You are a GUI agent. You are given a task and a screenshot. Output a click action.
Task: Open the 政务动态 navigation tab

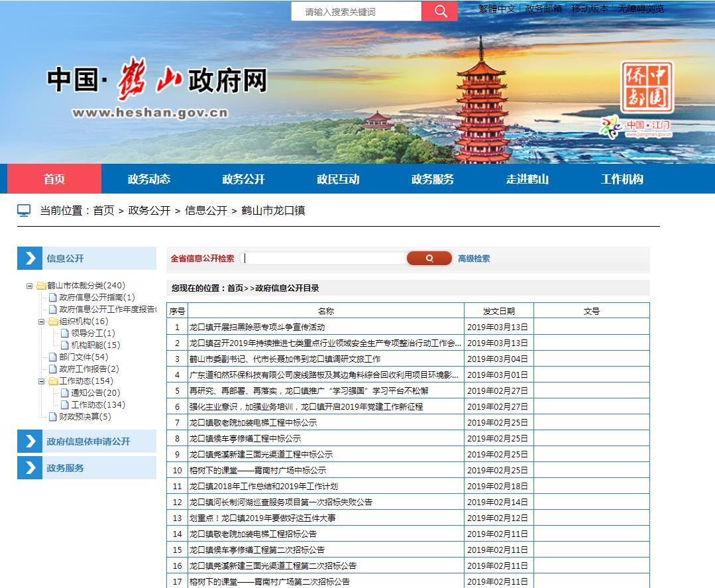(149, 179)
